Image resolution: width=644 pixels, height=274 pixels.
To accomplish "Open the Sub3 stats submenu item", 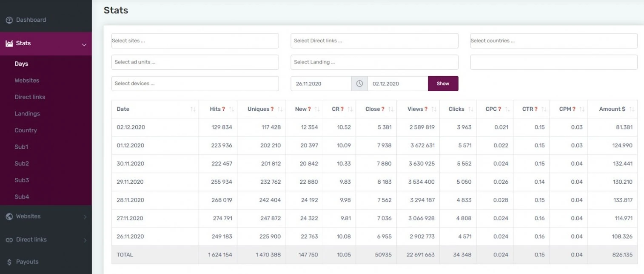I will click(22, 180).
